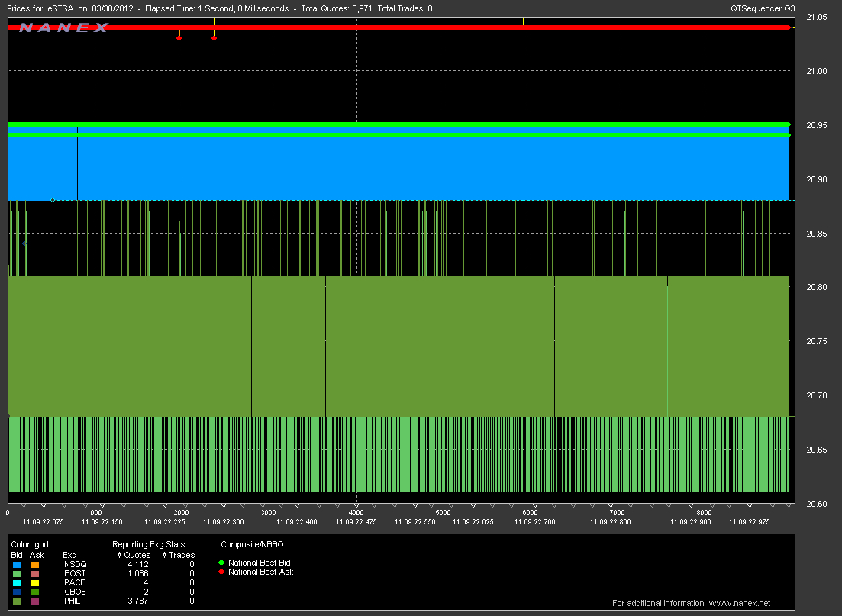842x616 pixels.
Task: Click the National Best Bid legend label
Action: 259,563
